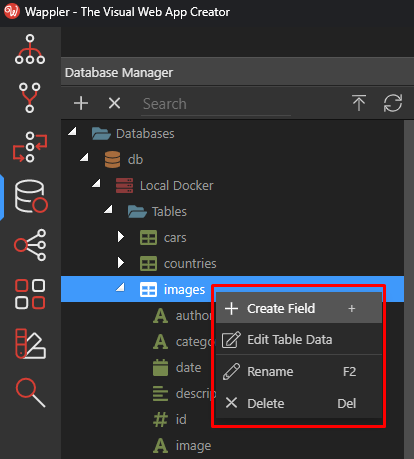414x459 pixels.
Task: Select the db database cylinder icon
Action: tap(112, 159)
